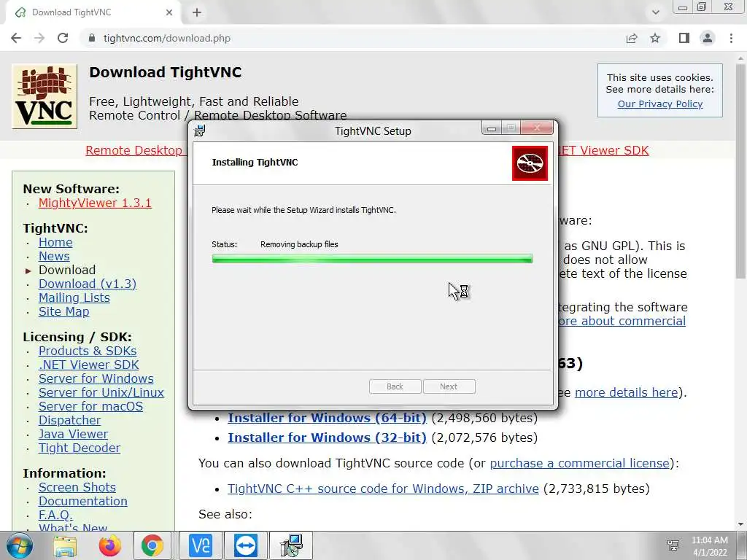Screen dimensions: 747x560
Task: Click the TightVNC logo image
Action: (44, 97)
